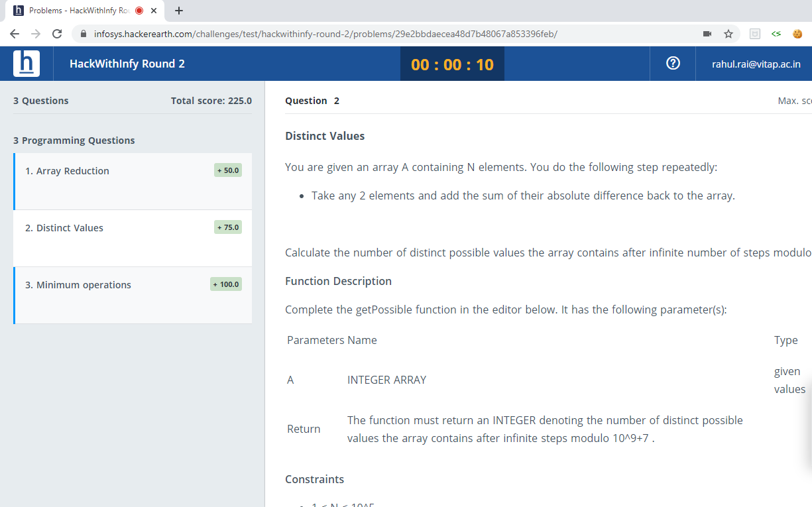Open a new tab with plus button
Screen dimensions: 812x507
pyautogui.click(x=179, y=11)
